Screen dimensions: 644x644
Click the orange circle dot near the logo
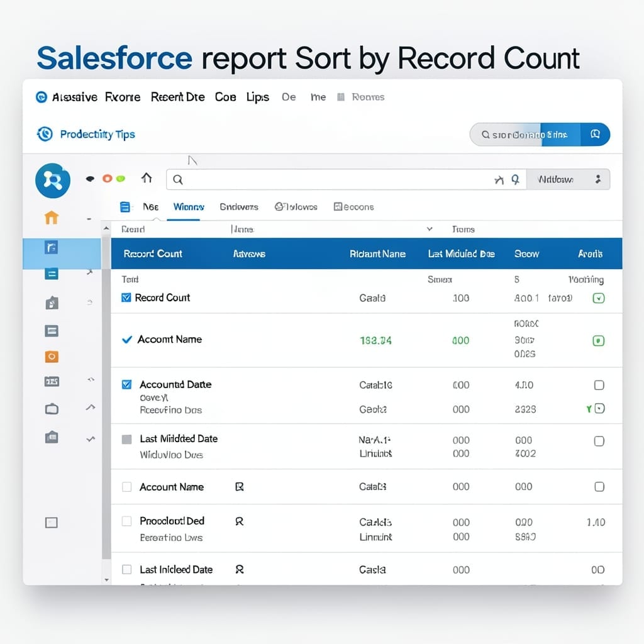click(107, 179)
